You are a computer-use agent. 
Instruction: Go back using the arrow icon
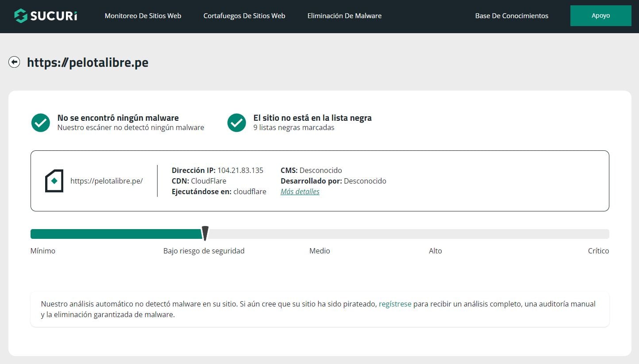pos(14,62)
